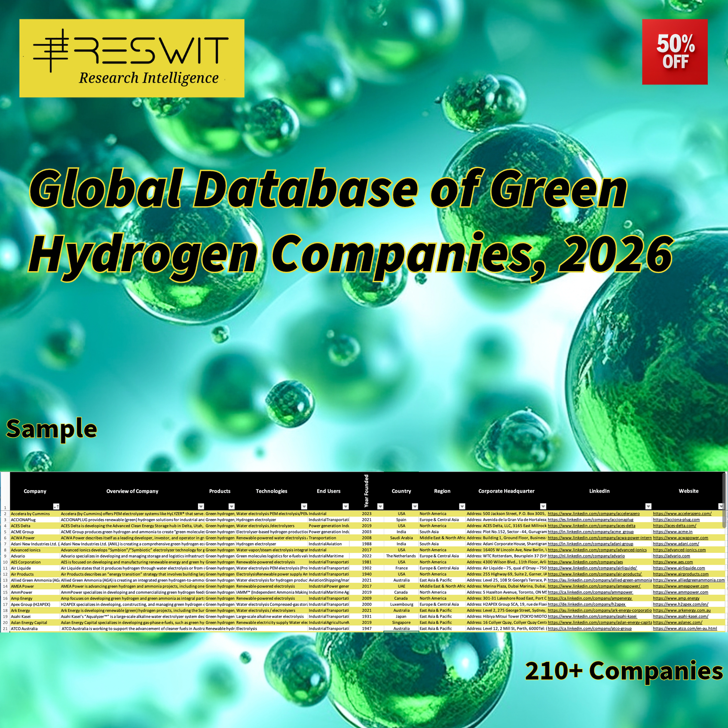Select the Saudi Arabia country cell
728x728 pixels.
click(401, 538)
